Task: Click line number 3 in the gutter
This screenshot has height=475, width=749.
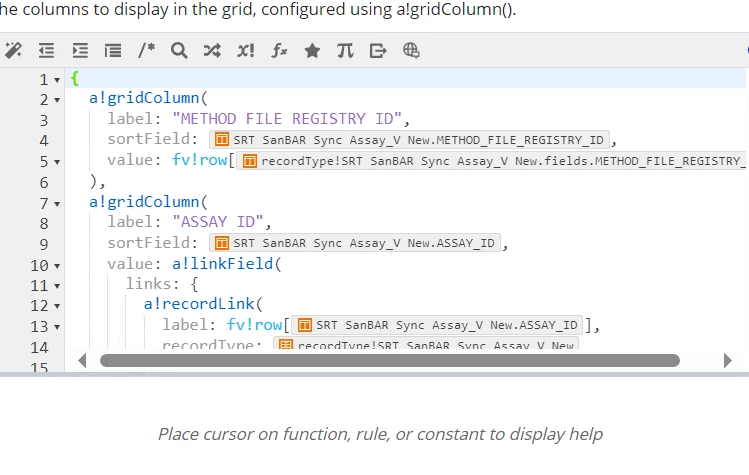Action: [x=43, y=120]
